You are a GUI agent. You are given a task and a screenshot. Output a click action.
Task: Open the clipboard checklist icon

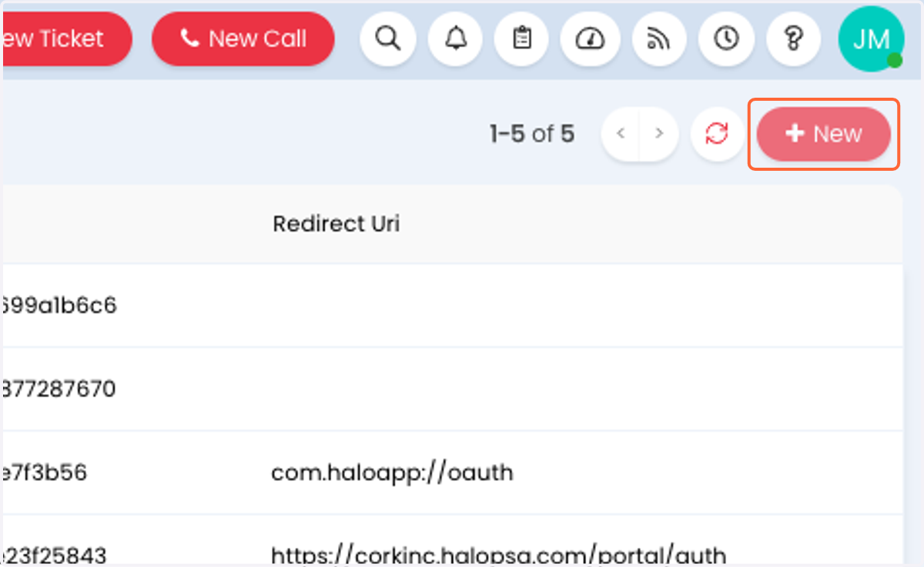pyautogui.click(x=523, y=38)
